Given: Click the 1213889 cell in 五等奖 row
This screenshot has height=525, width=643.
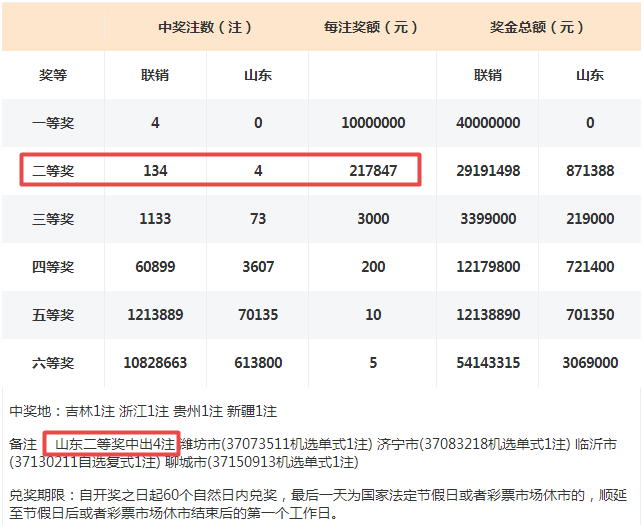Looking at the screenshot, I should coord(155,315).
